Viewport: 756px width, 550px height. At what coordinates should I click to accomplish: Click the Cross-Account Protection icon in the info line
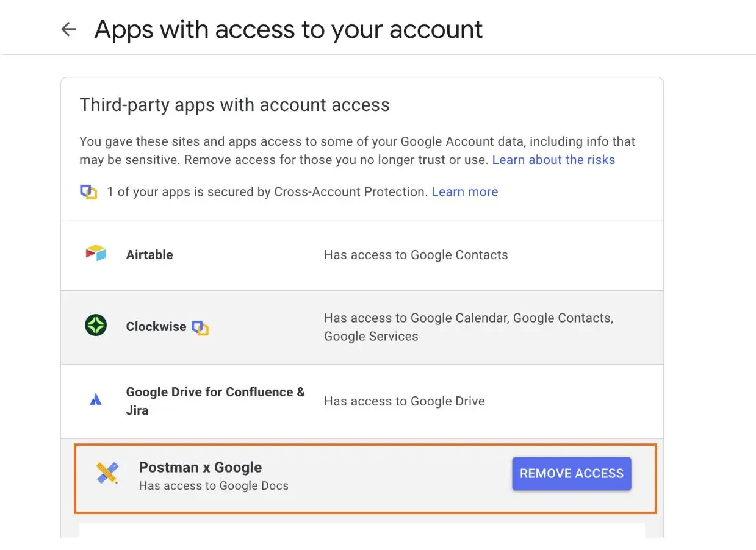[89, 192]
